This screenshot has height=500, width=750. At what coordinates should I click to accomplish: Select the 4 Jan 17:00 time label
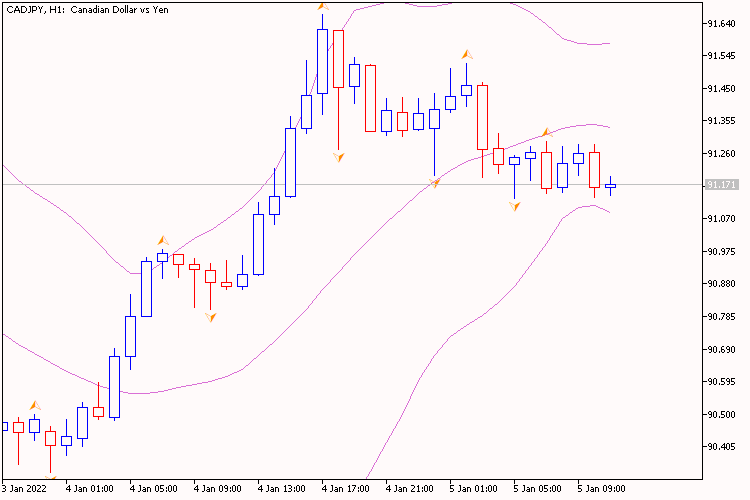click(x=346, y=489)
